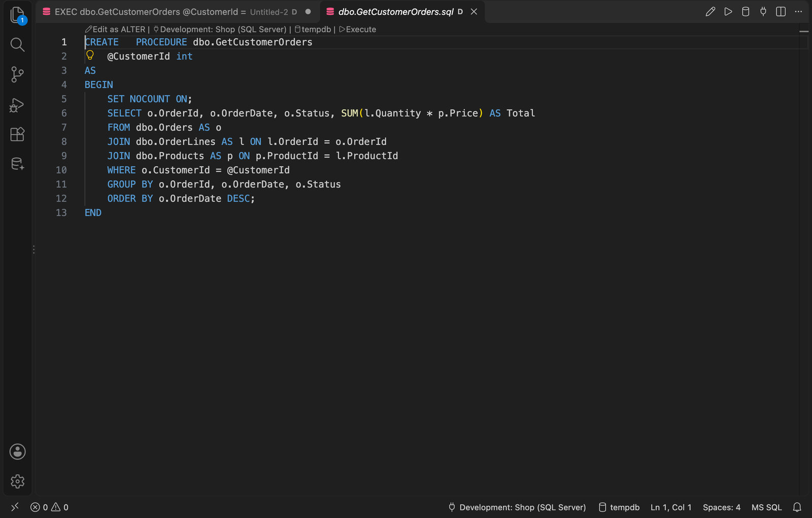The image size is (812, 518).
Task: Click the lightbulb code action on line 2
Action: pyautogui.click(x=90, y=55)
